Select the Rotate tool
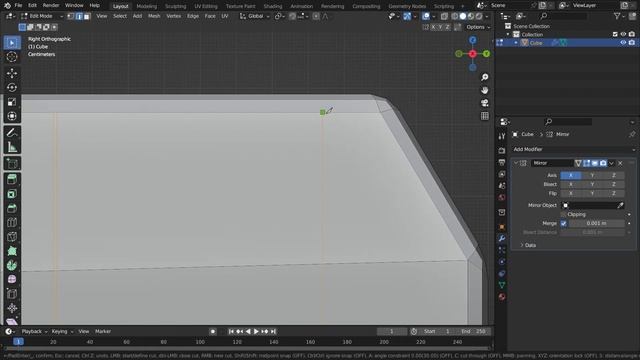This screenshot has height=360, width=640. pos(12,87)
